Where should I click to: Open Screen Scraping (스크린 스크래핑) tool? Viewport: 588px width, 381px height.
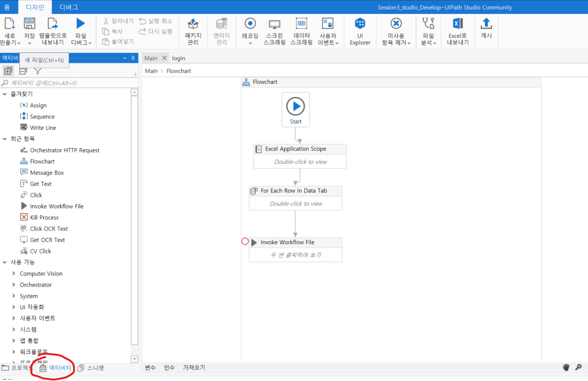(275, 24)
